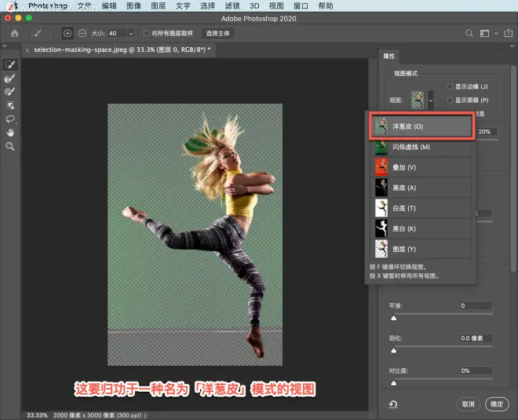Image resolution: width=518 pixels, height=420 pixels.
Task: Expand the status bar info arrow
Action: click(145, 415)
